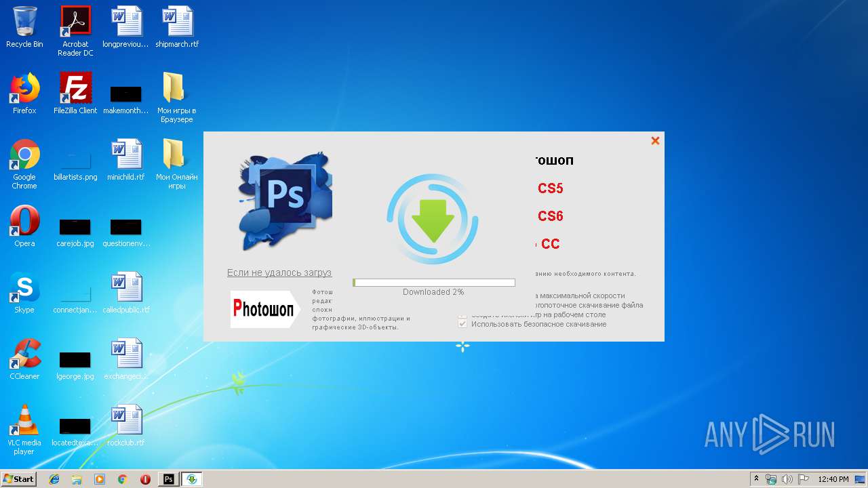868x488 pixels.
Task: Select rockclub.rtf document
Action: pyautogui.click(x=126, y=426)
